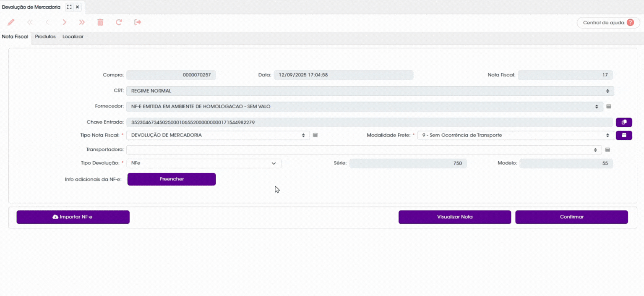Click the refresh icon in toolbar

point(119,22)
